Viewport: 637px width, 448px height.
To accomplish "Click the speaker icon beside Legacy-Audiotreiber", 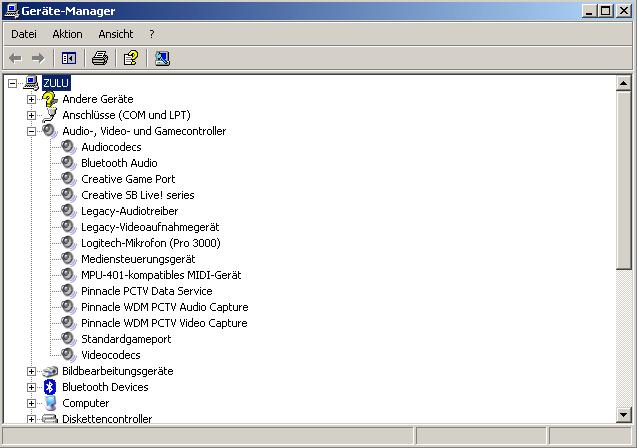I will tap(68, 211).
